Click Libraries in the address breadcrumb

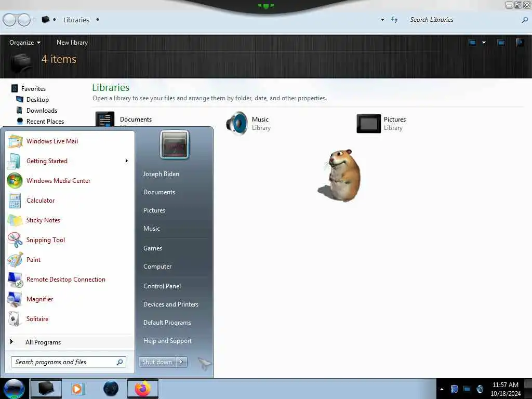(76, 20)
